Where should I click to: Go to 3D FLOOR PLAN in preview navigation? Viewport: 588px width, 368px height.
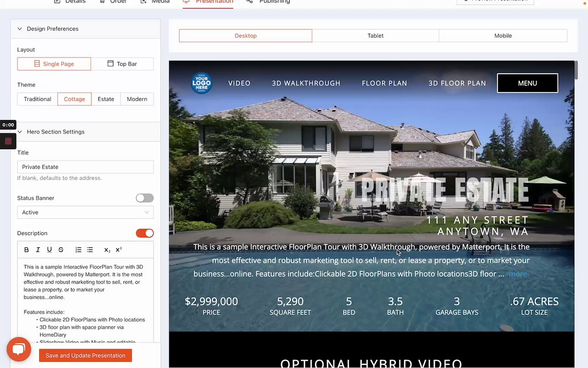coord(457,83)
